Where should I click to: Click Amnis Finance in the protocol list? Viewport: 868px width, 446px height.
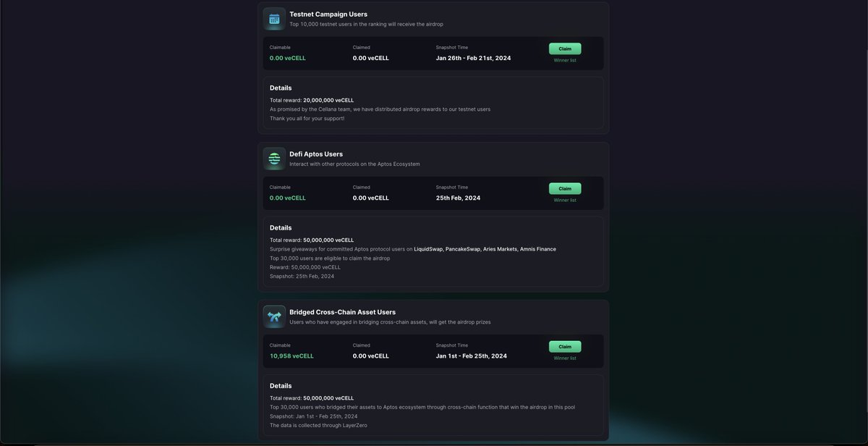[x=538, y=249]
